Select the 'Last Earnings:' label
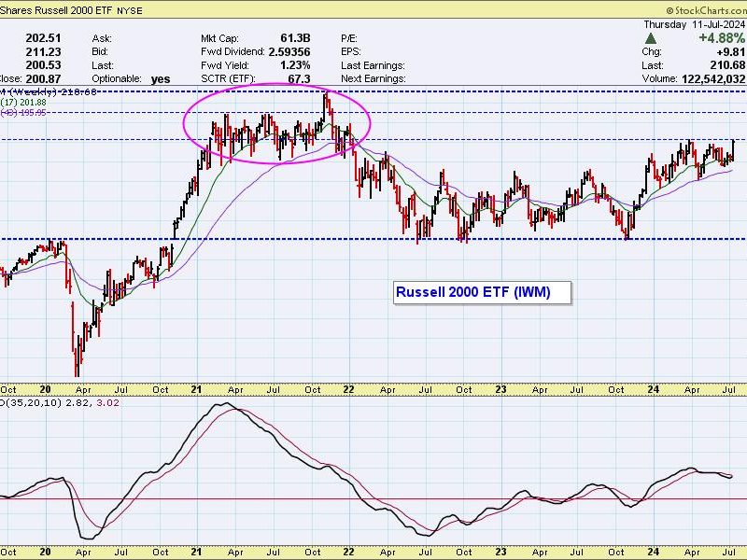Image resolution: width=747 pixels, height=560 pixels. [x=373, y=65]
